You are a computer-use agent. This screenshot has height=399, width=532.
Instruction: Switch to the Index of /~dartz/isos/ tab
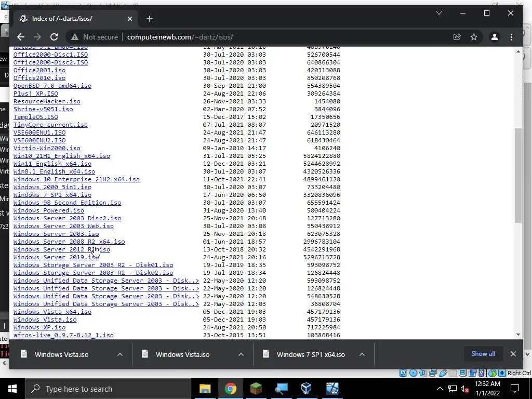[x=75, y=19]
